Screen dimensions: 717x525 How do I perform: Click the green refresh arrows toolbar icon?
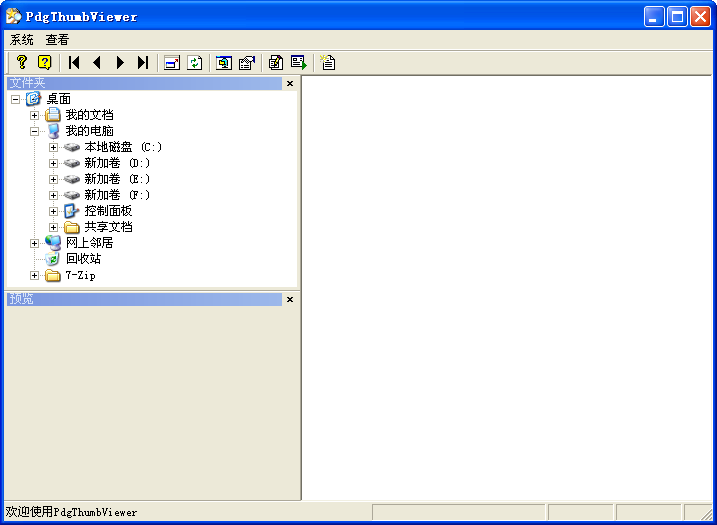pos(195,62)
